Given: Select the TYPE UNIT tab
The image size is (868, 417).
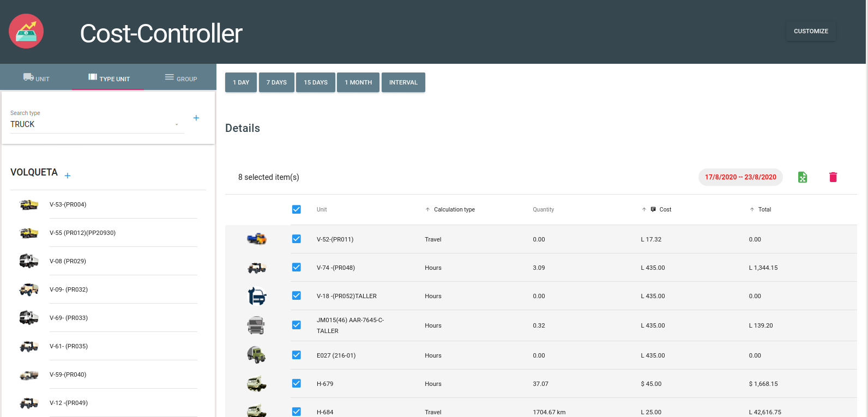Looking at the screenshot, I should tap(108, 78).
